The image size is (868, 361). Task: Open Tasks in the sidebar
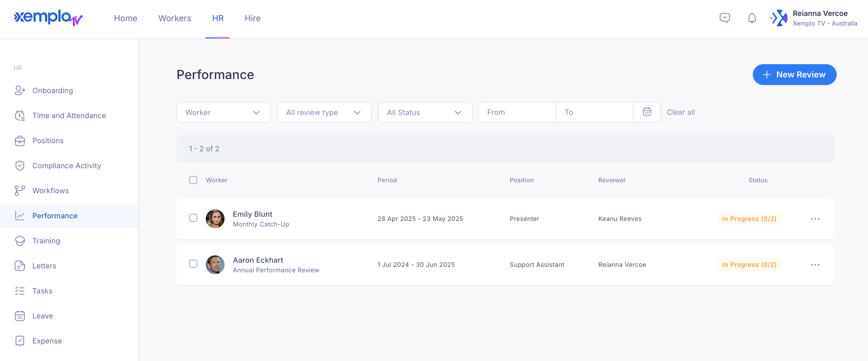69,291
